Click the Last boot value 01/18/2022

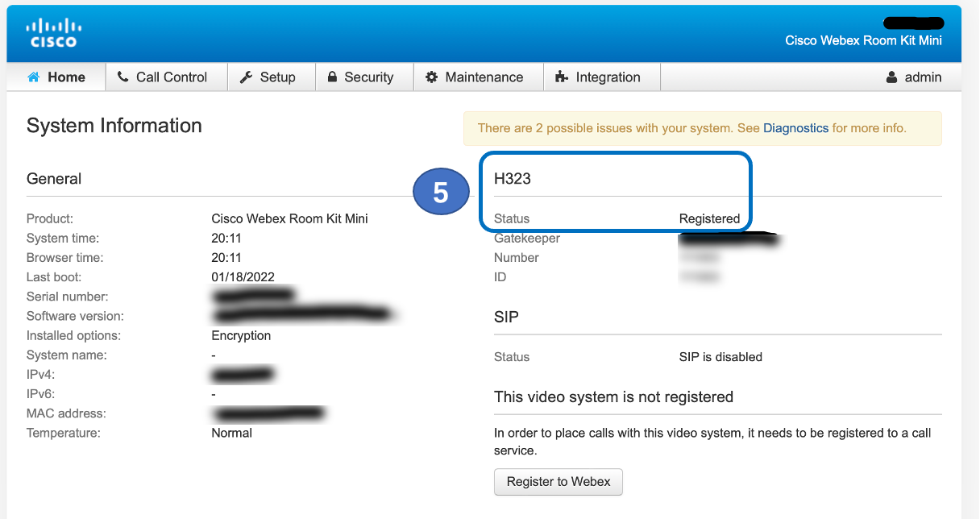[243, 277]
